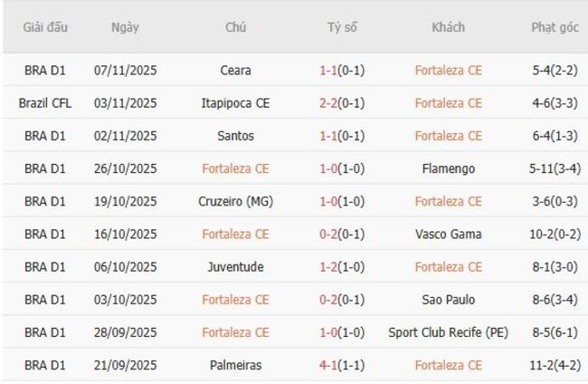
Task: Select the "Khách" column header
Action: (448, 27)
